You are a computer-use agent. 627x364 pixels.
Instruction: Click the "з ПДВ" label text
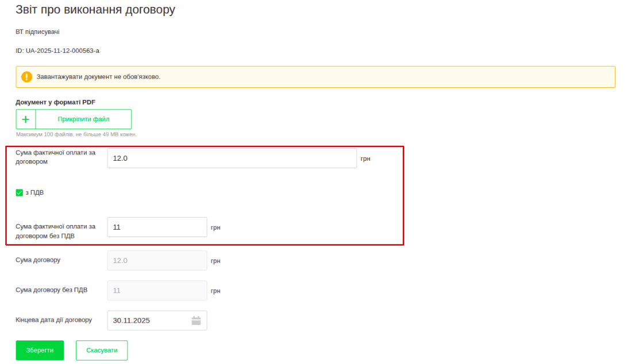34,193
